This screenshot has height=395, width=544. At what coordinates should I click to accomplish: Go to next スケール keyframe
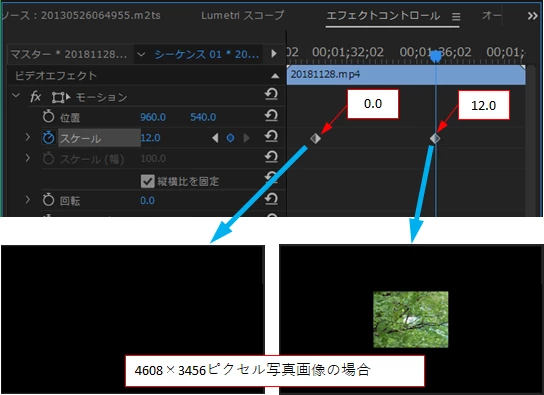coord(246,138)
